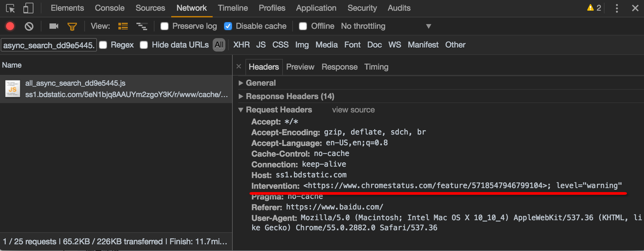Switch to the Console tab

109,8
